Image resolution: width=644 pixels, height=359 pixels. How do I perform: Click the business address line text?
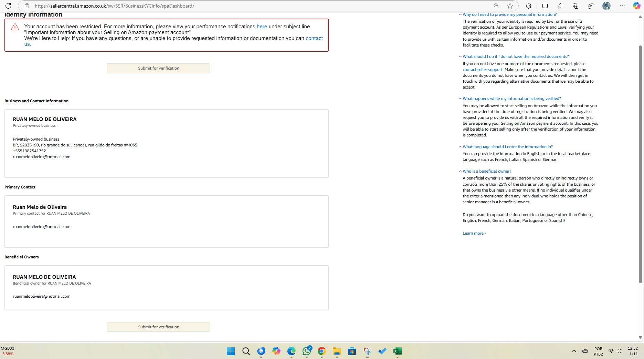75,145
